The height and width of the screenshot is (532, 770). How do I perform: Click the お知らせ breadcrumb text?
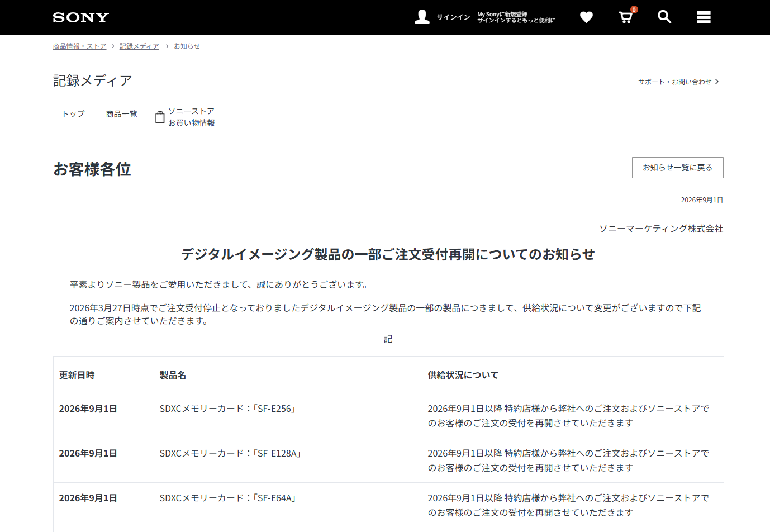[x=187, y=46]
